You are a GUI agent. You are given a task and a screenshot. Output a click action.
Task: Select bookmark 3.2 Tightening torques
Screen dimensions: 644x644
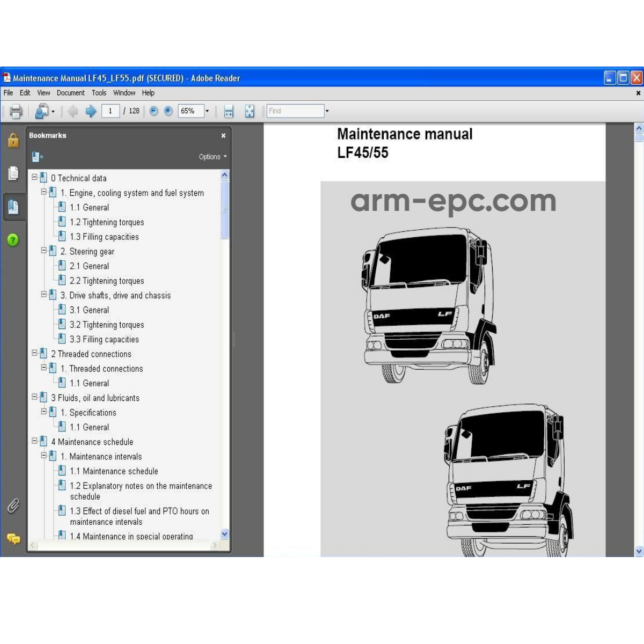107,325
